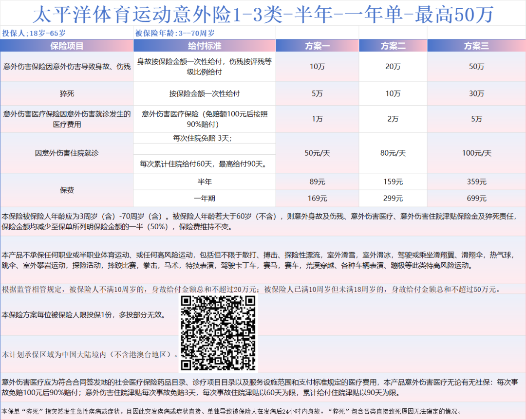Select the 免赔额100元后按照90%赔付 cell

[x=204, y=119]
